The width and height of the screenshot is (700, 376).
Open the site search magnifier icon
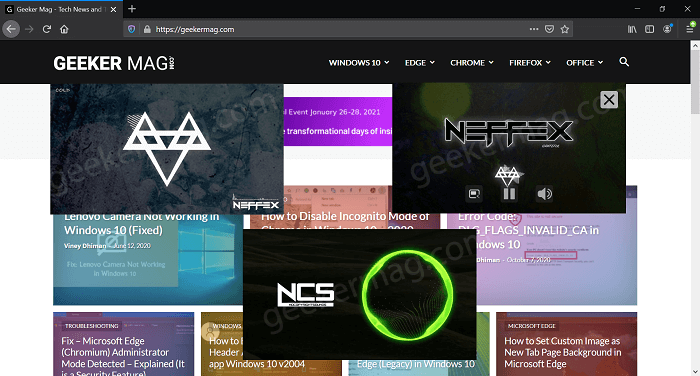point(624,62)
